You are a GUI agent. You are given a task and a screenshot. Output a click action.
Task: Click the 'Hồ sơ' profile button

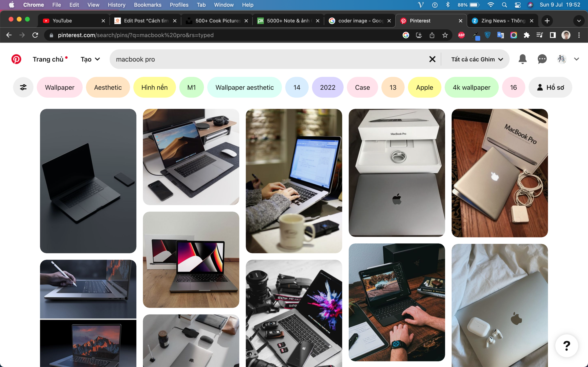552,87
